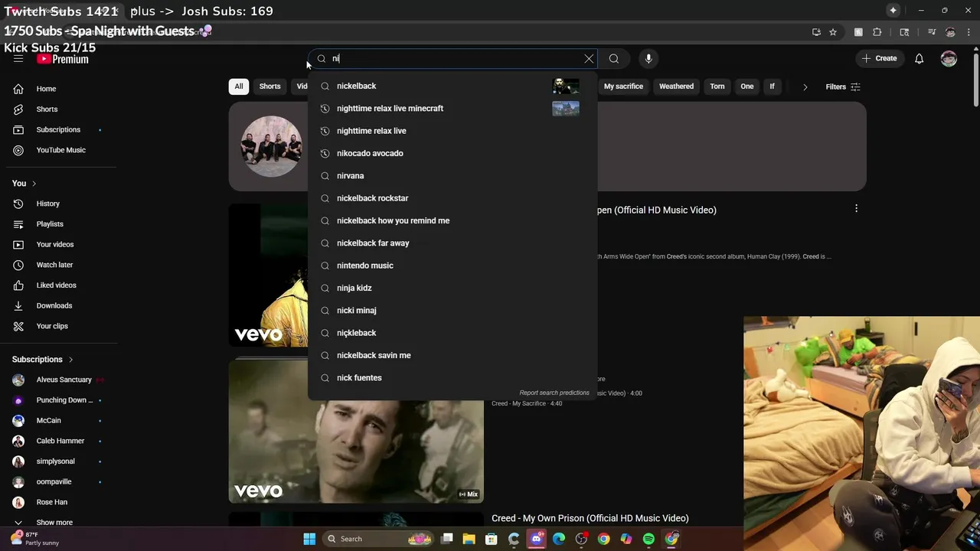This screenshot has height=551, width=980.
Task: Choose the nickelback suggestion
Action: [x=452, y=86]
